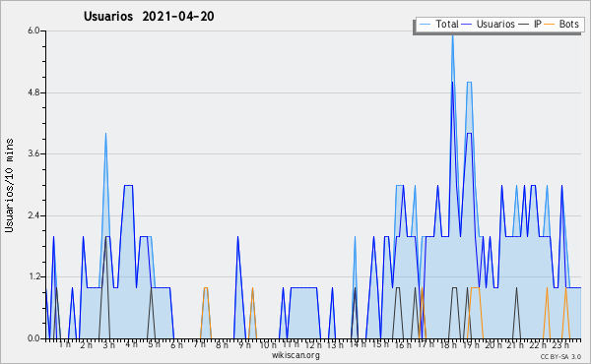Click the light blue Total legend line
The width and height of the screenshot is (591, 364).
[x=425, y=25]
